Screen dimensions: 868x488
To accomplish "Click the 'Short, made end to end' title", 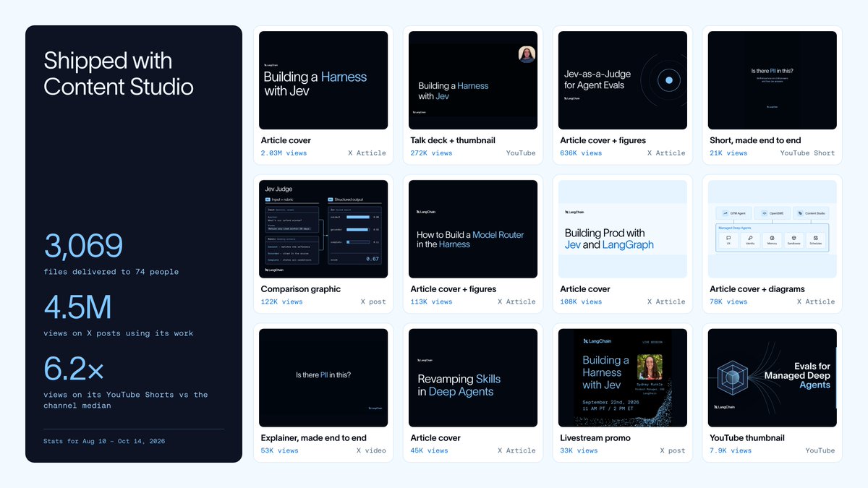I will [755, 140].
